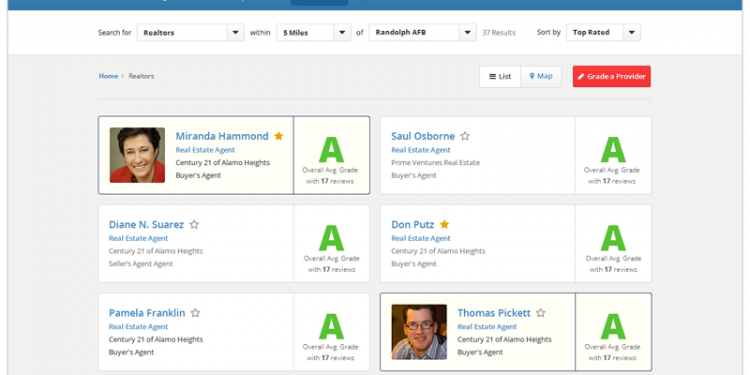Switch to Map view
The width and height of the screenshot is (750, 375).
[x=541, y=77]
